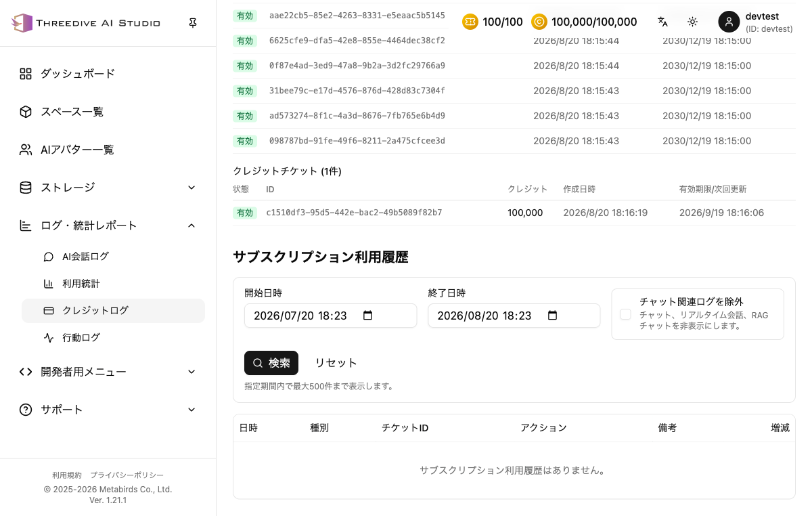Viewport: 812px width, 516px height.
Task: Click the AI avatar people icon
Action: [26, 150]
